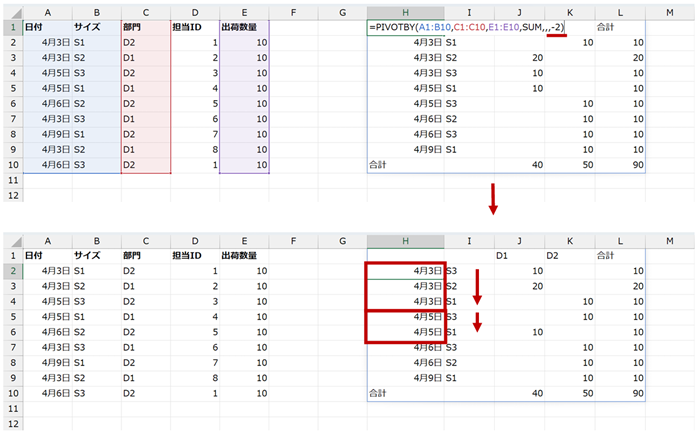Select column F header in the lower sheet
The width and height of the screenshot is (700, 432).
click(293, 241)
